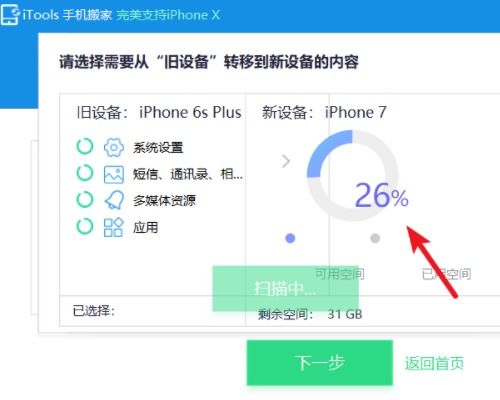Click the right chevron between devices

(286, 161)
